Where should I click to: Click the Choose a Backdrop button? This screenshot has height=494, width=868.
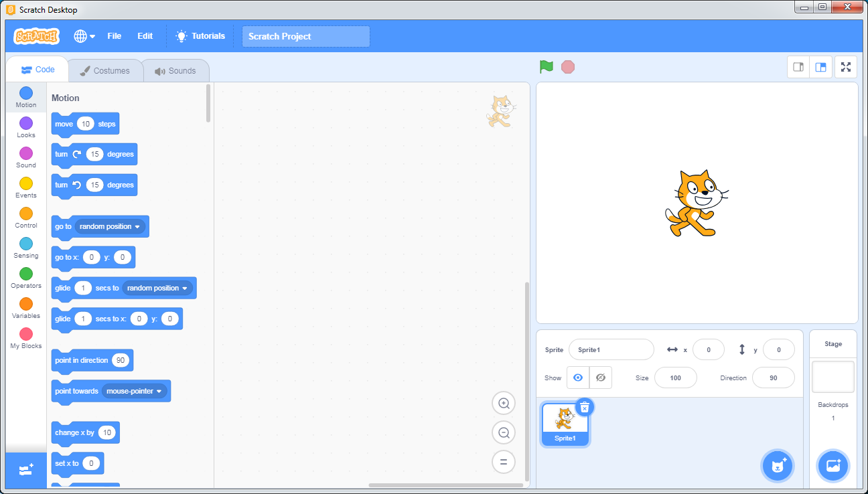[x=833, y=466]
